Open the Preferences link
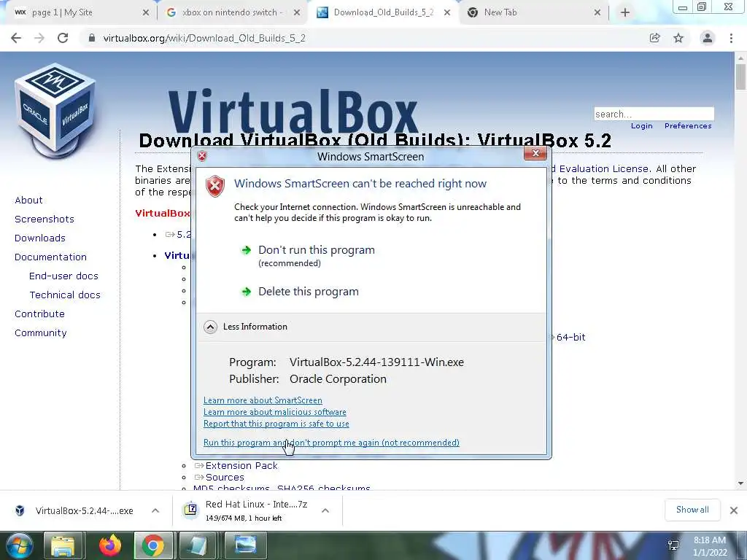This screenshot has height=560, width=747. pos(688,125)
